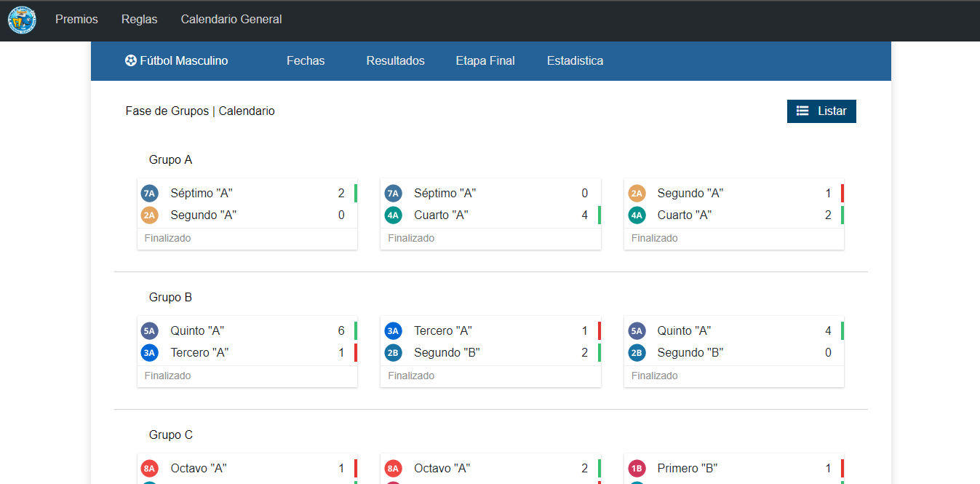The width and height of the screenshot is (980, 484).
Task: Switch to the Resultados tab
Action: [396, 61]
